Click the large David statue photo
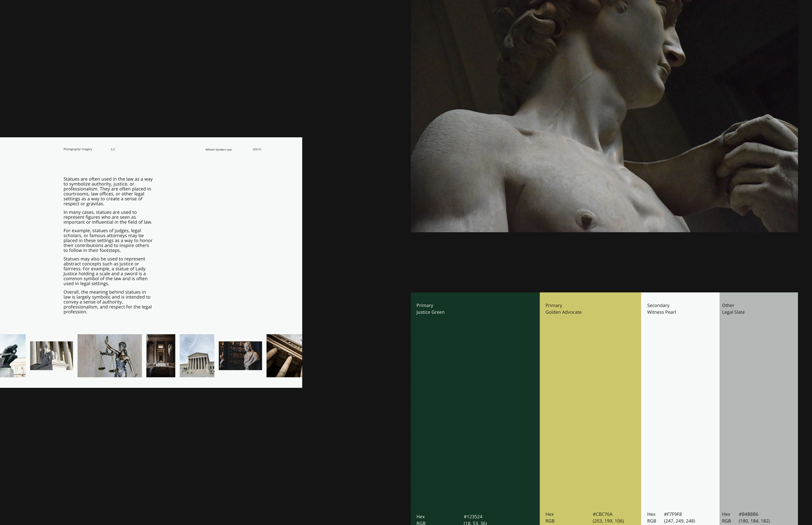Image resolution: width=812 pixels, height=525 pixels. click(604, 116)
